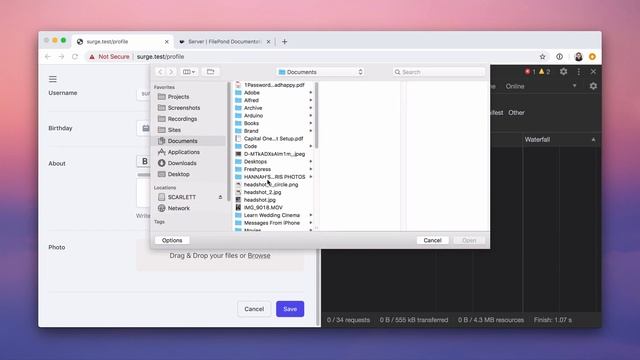Click the browser back arrow

coord(48,57)
